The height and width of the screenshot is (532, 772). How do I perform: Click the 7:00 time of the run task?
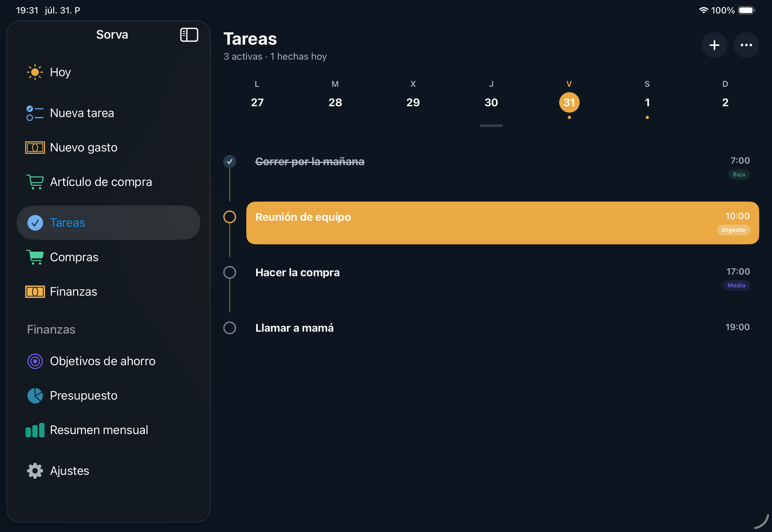740,161
